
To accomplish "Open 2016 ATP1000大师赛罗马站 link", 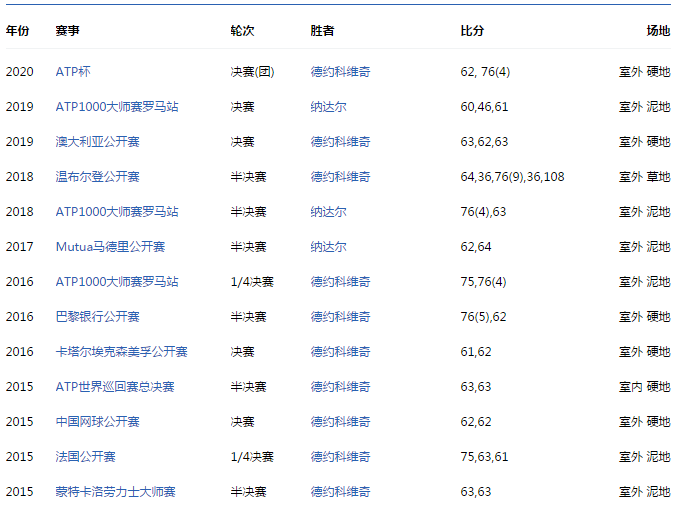I will tap(117, 282).
